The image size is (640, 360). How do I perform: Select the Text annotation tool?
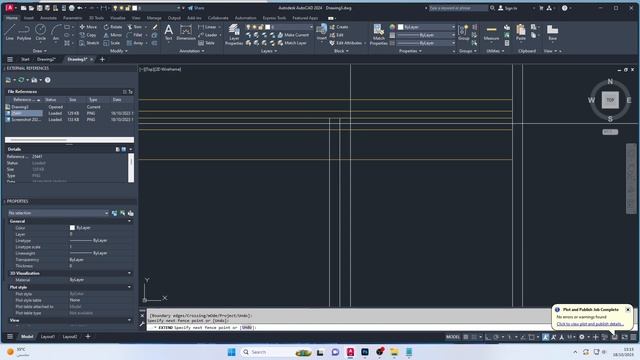pos(169,32)
